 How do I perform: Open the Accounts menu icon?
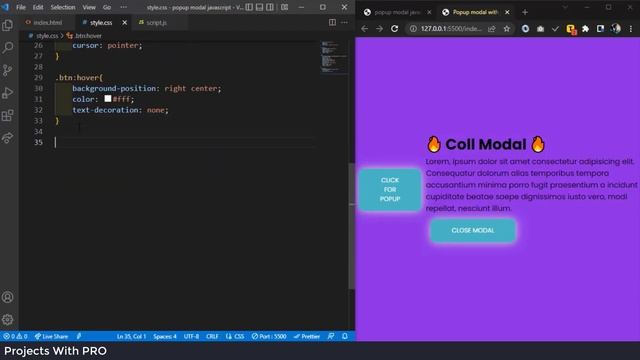click(x=7, y=297)
